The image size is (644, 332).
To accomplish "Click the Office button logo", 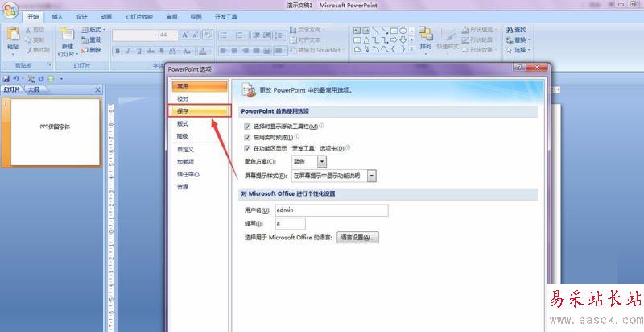I will [x=9, y=12].
